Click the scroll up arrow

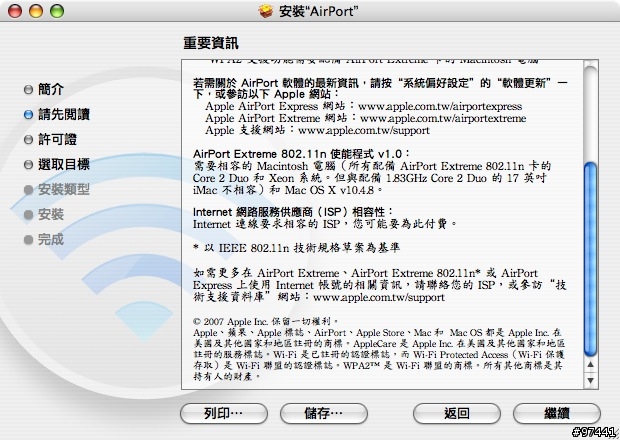pyautogui.click(x=591, y=364)
